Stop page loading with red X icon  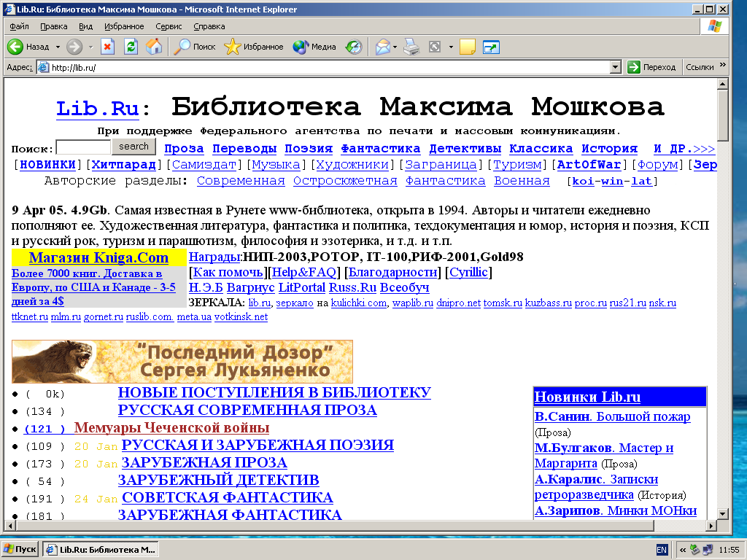pyautogui.click(x=108, y=47)
